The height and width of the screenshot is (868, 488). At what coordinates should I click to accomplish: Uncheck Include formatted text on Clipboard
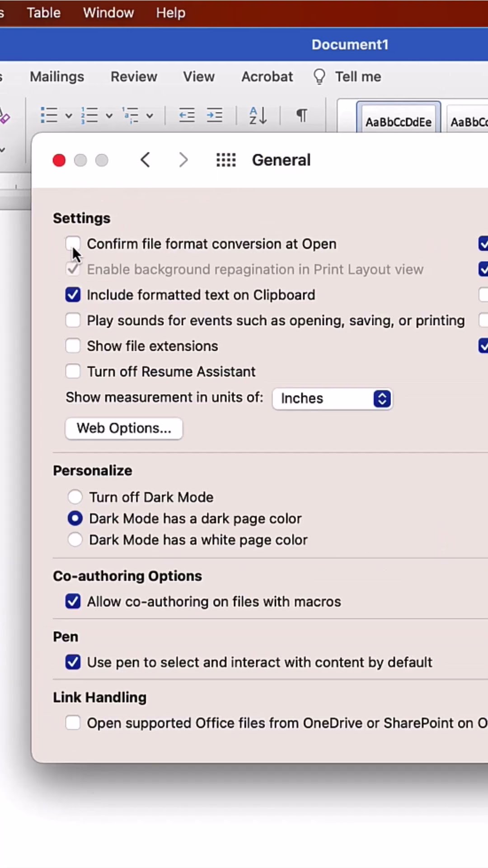(x=73, y=295)
